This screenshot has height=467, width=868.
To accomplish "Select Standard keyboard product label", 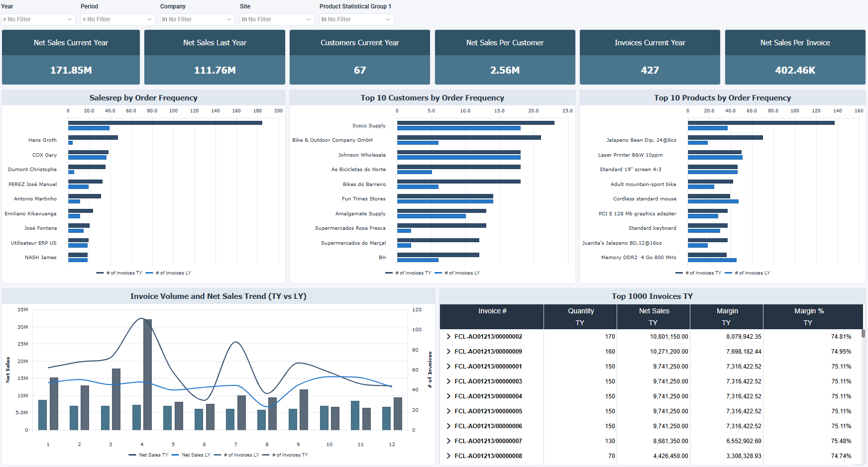I will point(652,228).
